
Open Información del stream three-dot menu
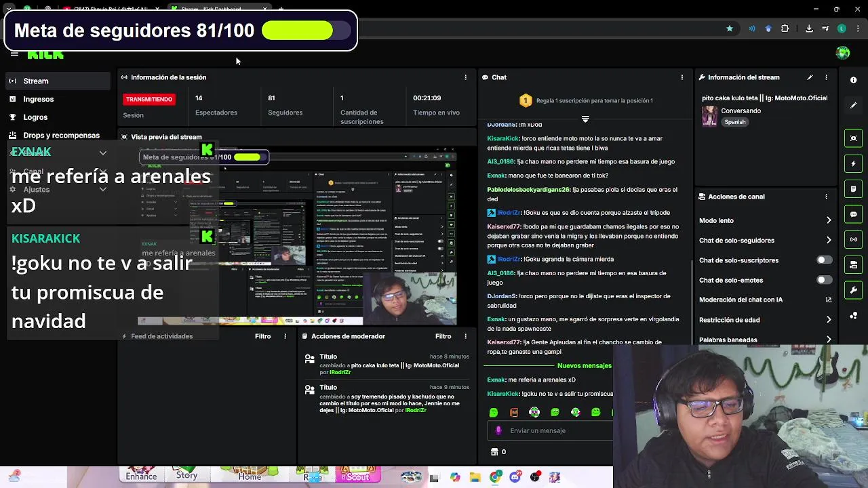coord(826,77)
